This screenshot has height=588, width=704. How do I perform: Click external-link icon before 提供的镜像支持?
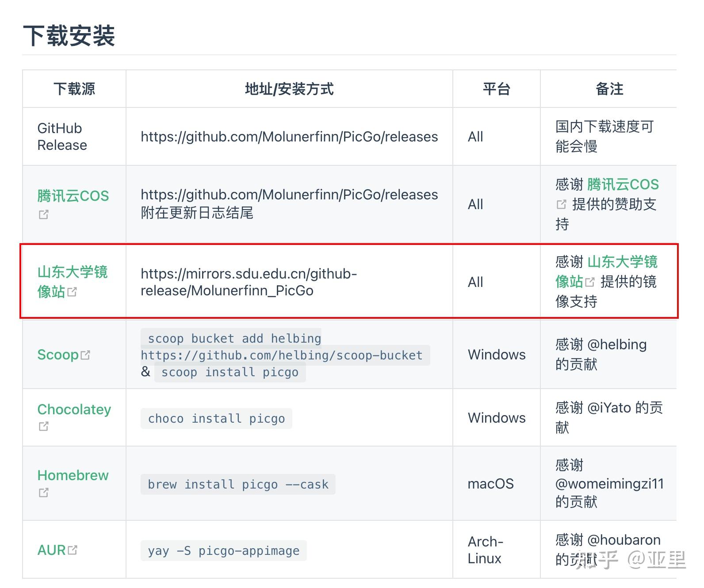[x=590, y=282]
